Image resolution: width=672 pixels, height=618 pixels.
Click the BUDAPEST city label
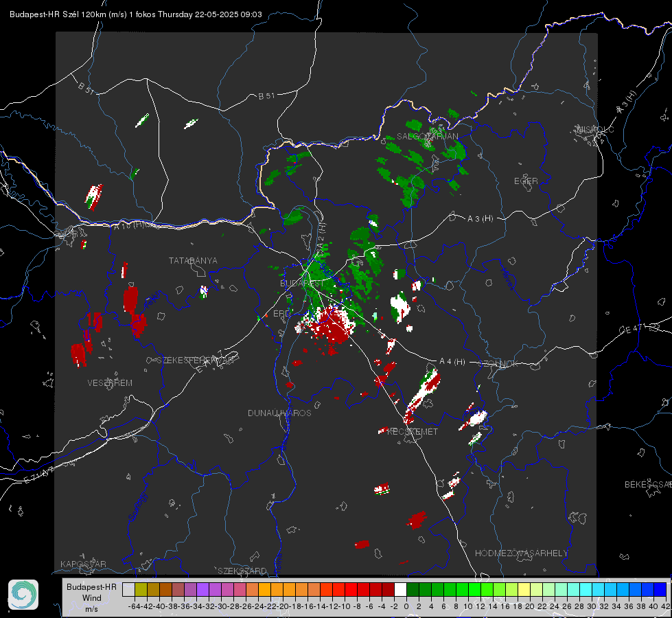(302, 284)
